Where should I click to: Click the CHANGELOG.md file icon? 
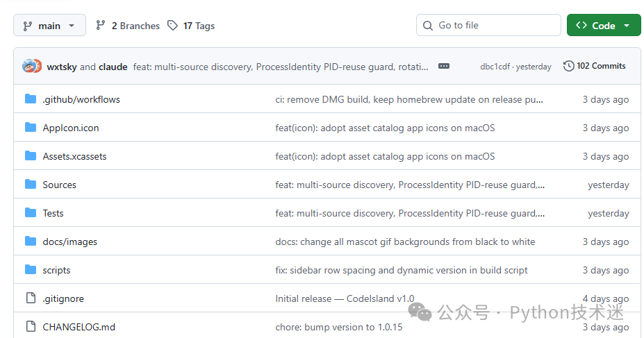31,326
